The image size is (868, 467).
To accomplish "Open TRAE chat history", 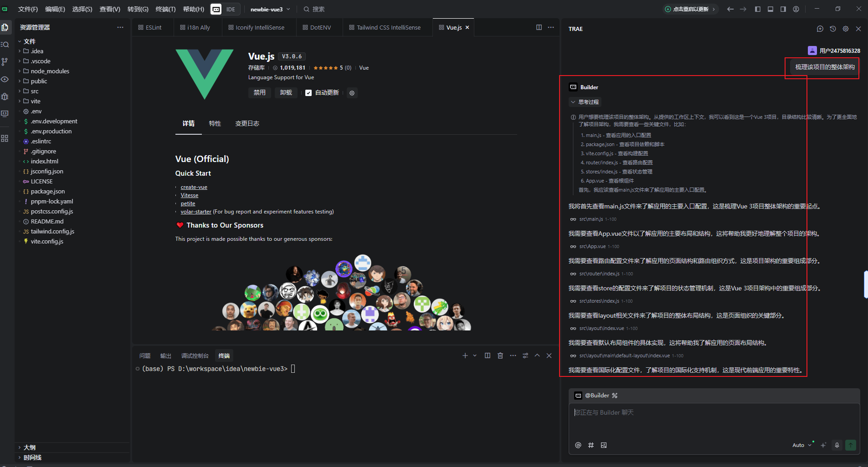I will point(833,29).
